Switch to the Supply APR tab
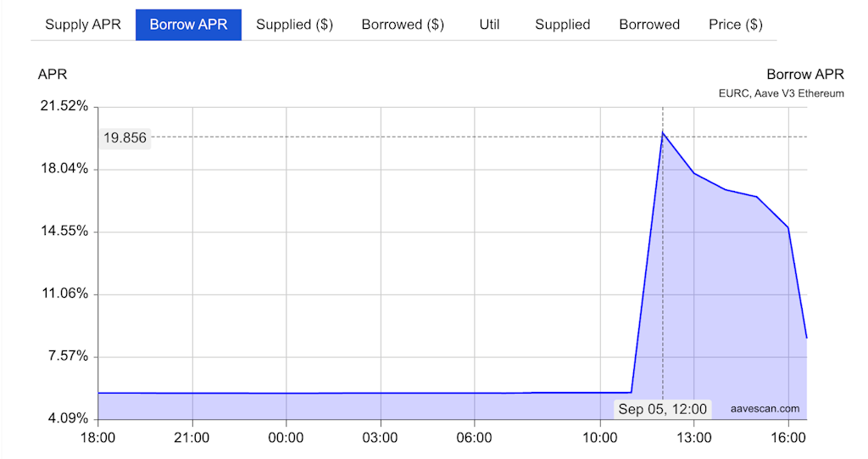This screenshot has width=868, height=459. (83, 25)
